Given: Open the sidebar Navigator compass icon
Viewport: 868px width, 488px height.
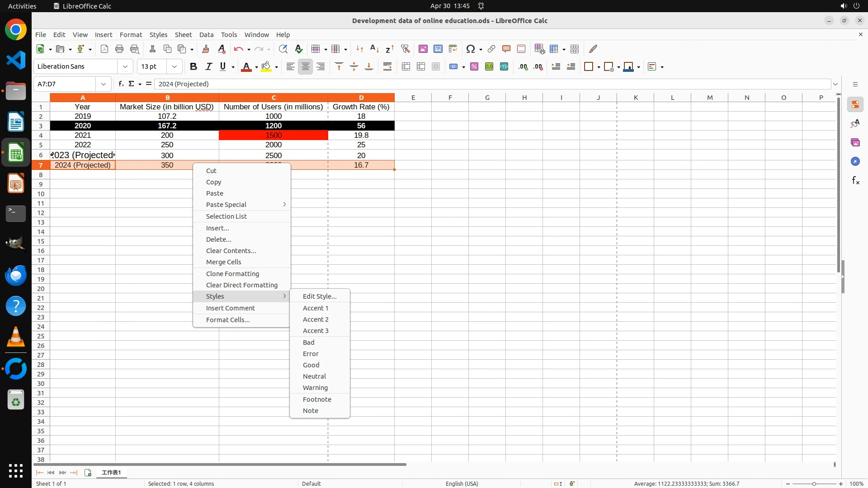Looking at the screenshot, I should click(855, 161).
